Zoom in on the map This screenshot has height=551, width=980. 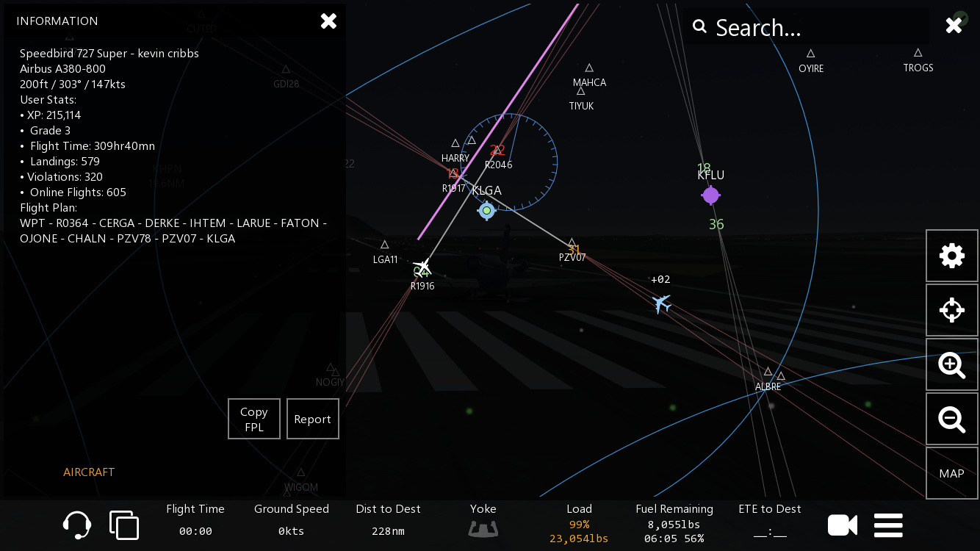[x=952, y=364]
